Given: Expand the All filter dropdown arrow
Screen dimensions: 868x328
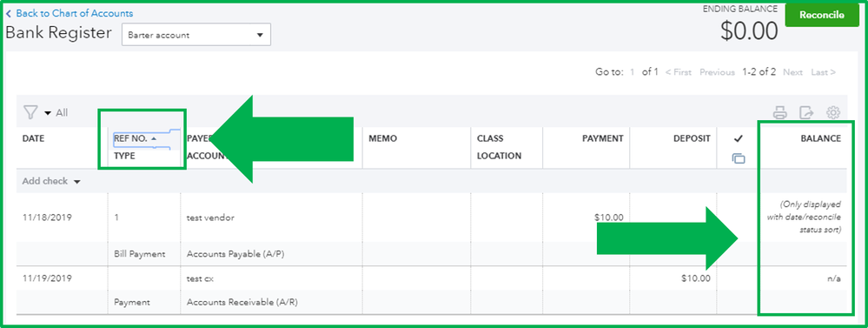Looking at the screenshot, I should tap(48, 113).
